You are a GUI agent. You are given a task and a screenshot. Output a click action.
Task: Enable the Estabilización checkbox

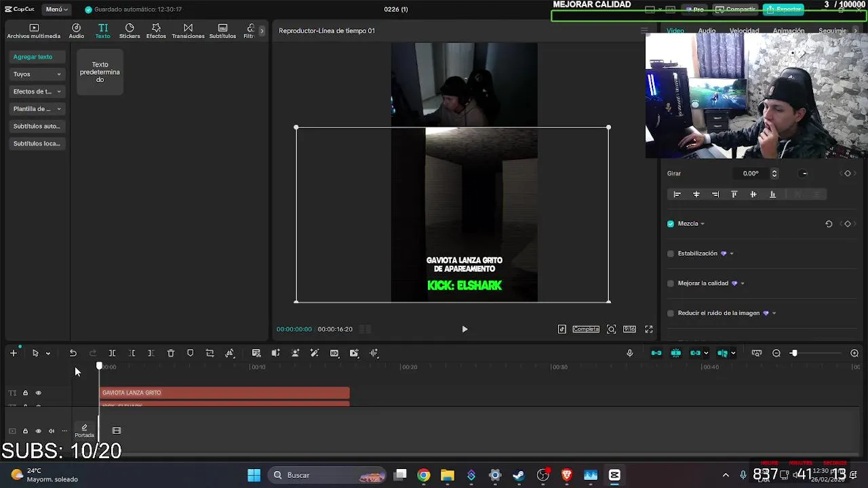(671, 253)
